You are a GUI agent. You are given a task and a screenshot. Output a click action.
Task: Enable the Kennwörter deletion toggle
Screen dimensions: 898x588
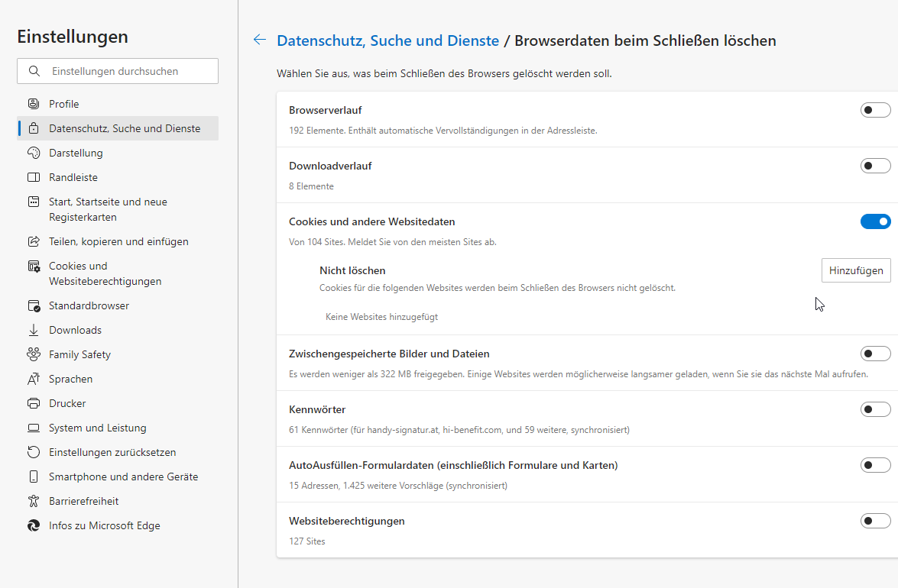pyautogui.click(x=875, y=409)
